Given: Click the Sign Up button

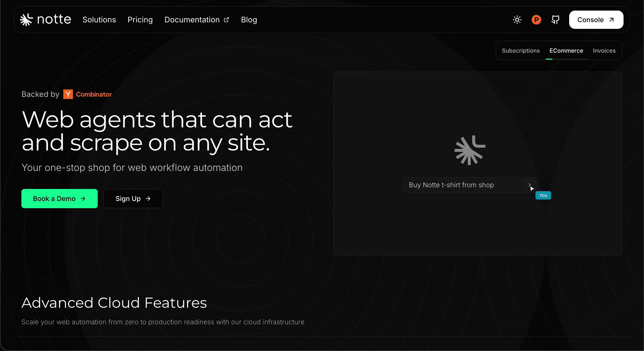Looking at the screenshot, I should pos(133,199).
